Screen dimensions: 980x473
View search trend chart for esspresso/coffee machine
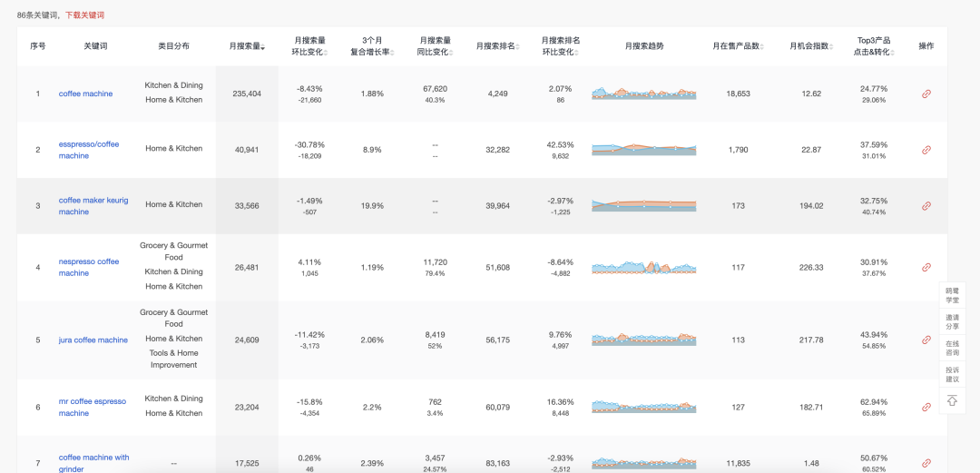click(643, 150)
